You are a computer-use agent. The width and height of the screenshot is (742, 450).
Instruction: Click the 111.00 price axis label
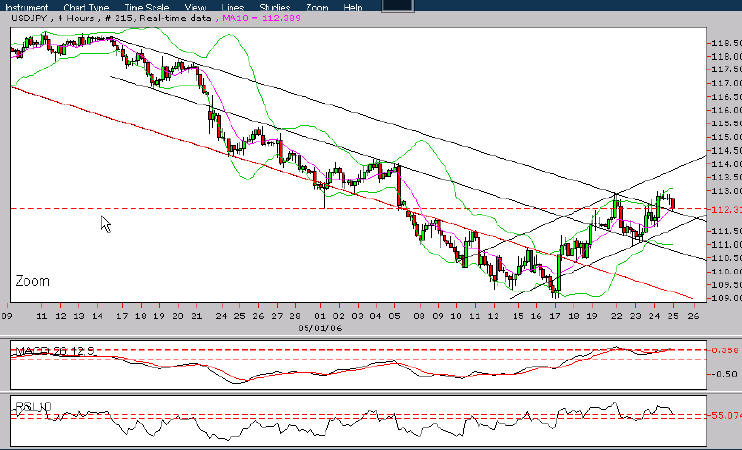(728, 244)
